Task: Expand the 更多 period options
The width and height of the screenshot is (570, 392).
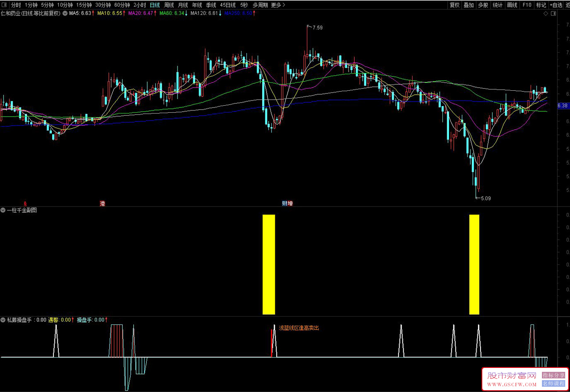Action: (x=278, y=5)
